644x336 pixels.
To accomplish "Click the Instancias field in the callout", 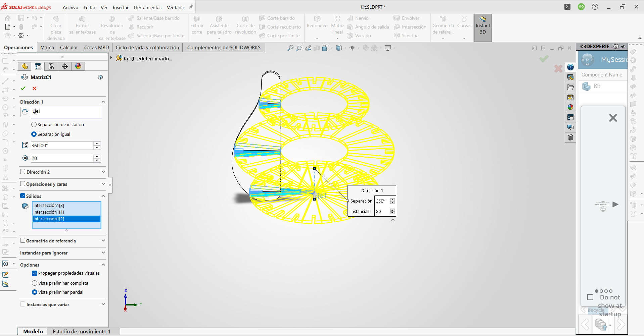I will (x=382, y=212).
